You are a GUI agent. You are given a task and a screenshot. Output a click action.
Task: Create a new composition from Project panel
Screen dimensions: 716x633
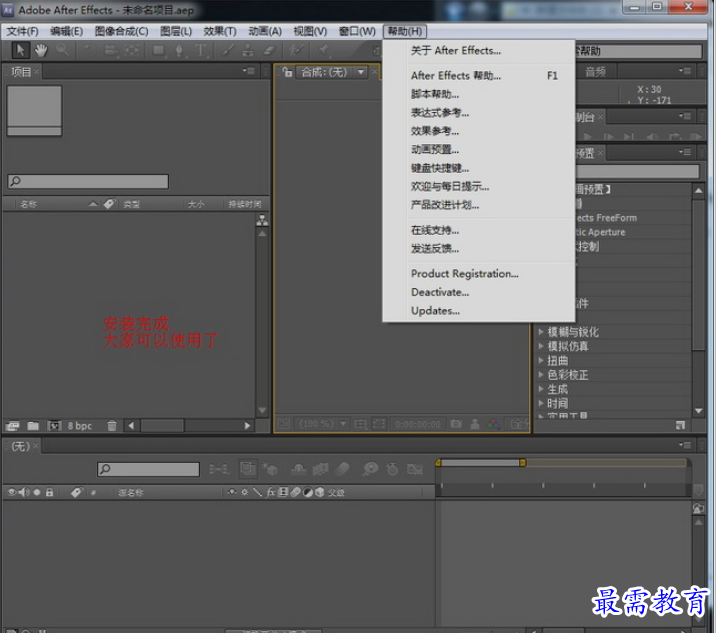click(x=54, y=426)
